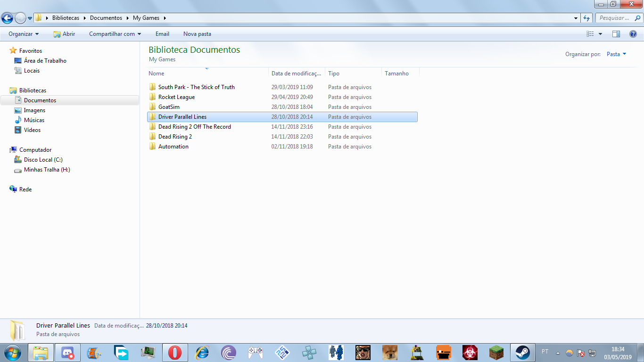Image resolution: width=644 pixels, height=362 pixels.
Task: Select Bibliotecas in the navigation pane
Action: tap(33, 90)
